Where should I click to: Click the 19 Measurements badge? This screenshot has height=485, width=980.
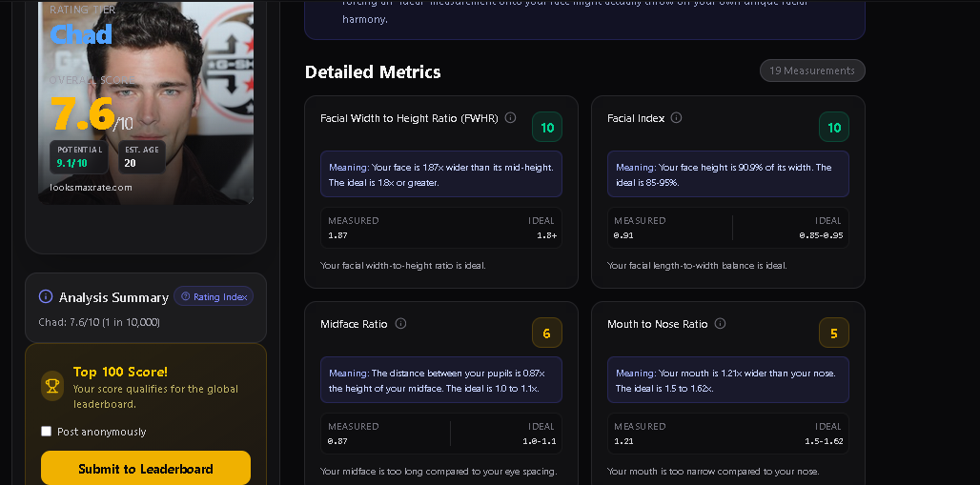[812, 71]
